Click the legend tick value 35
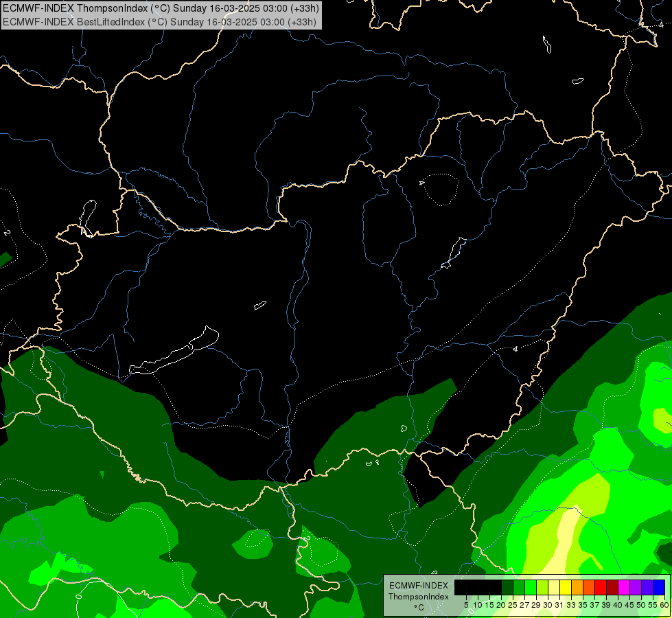 click(583, 605)
